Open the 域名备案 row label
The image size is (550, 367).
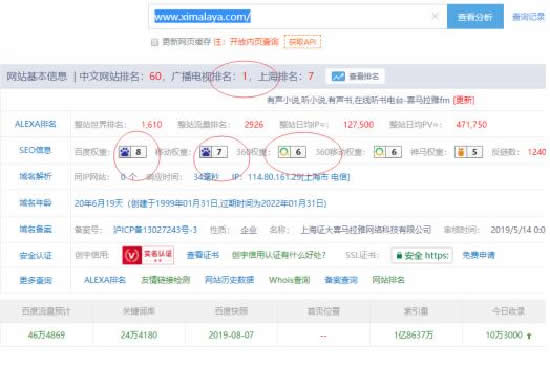click(x=35, y=229)
